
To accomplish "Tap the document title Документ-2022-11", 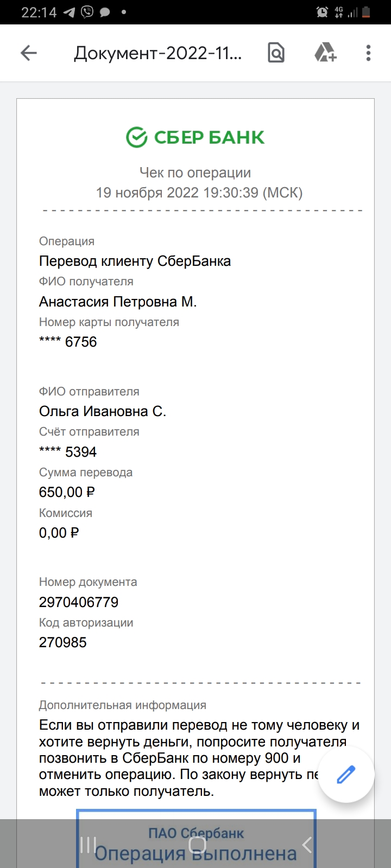I will click(158, 53).
